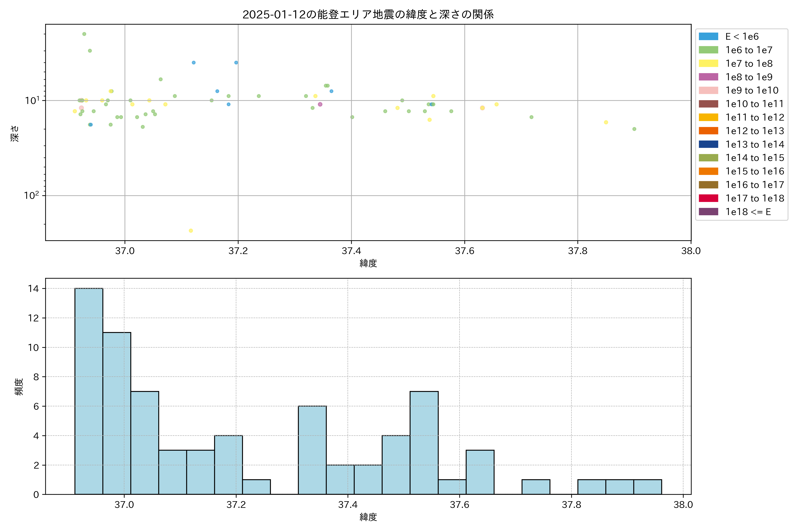This screenshot has height=532, width=798.
Task: Click the rightmost histogram bar near 37.9
Action: [647, 487]
